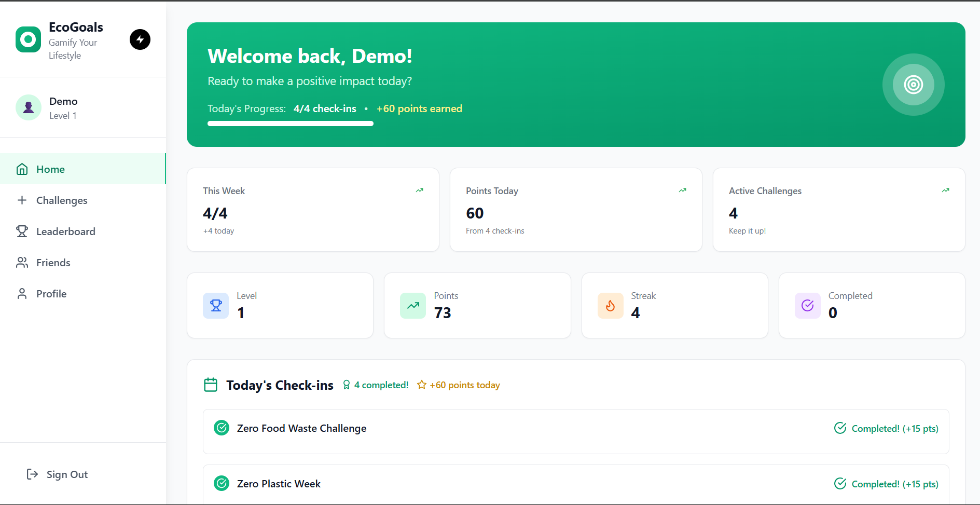Click the '+60 points earned' text

click(x=419, y=108)
